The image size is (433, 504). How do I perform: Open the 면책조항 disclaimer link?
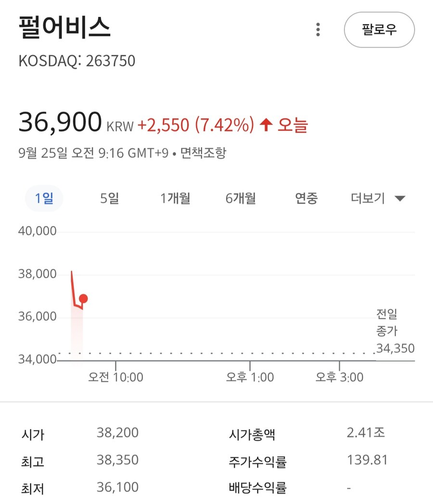pyautogui.click(x=203, y=153)
